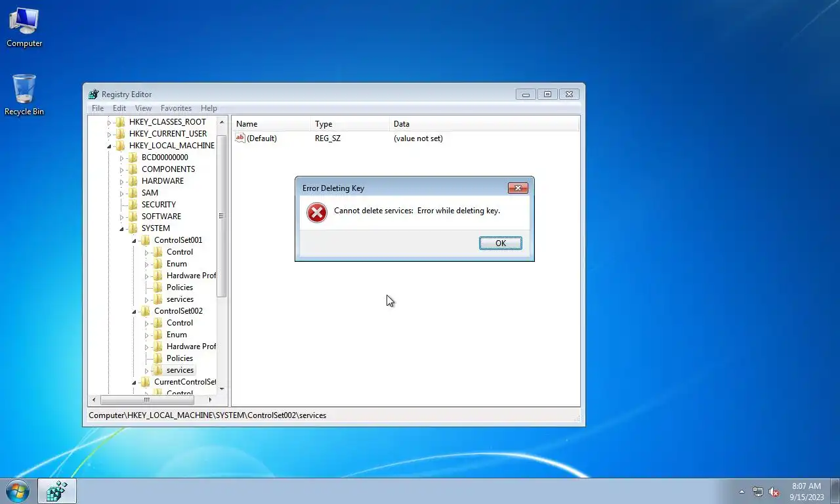Screen dimensions: 840x504
Task: Click the Type column header
Action: tap(350, 124)
